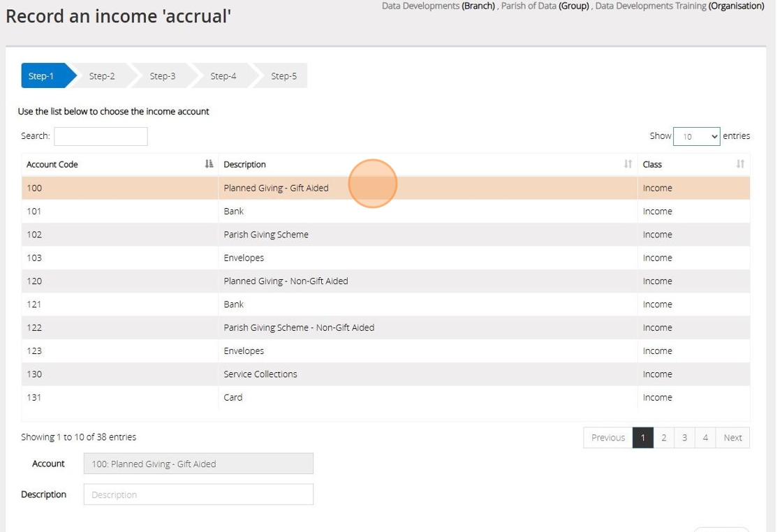Select Planned Giving - Non-Gift Aided row
Viewport: 782px width, 532px height.
(286, 281)
